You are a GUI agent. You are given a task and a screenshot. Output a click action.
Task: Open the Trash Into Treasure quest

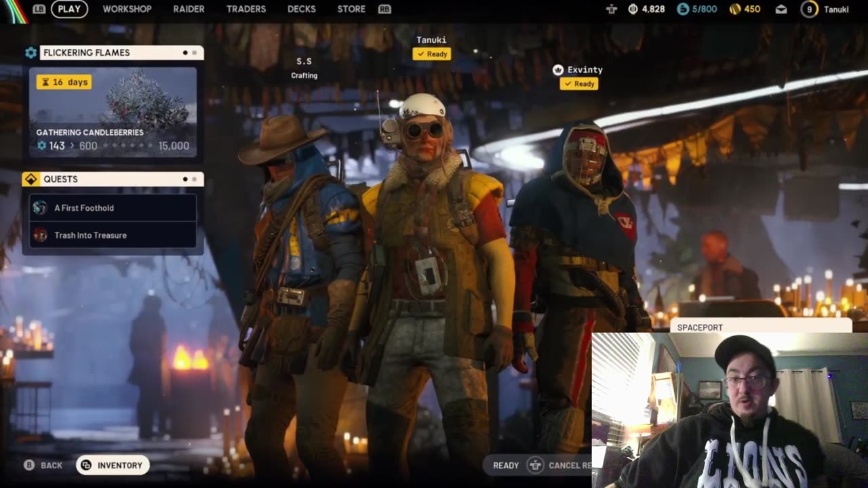[113, 235]
